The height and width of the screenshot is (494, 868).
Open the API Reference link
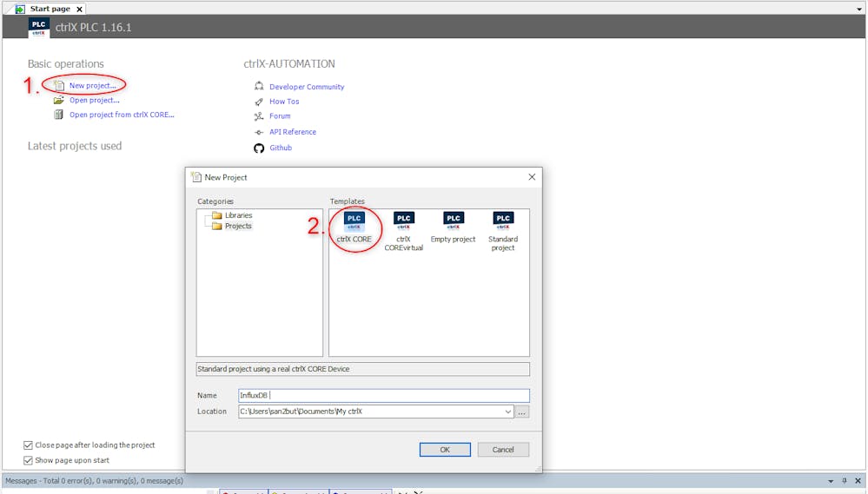coord(293,132)
